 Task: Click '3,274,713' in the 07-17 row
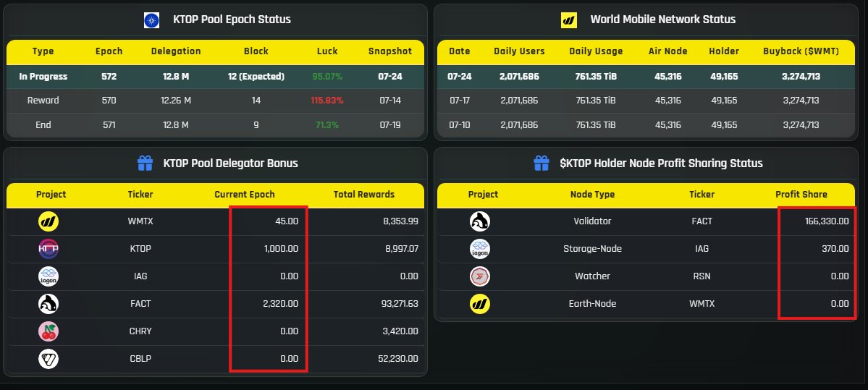[801, 101]
